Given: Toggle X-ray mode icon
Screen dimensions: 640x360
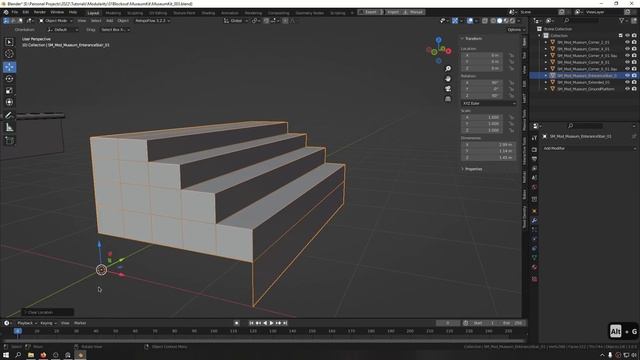Looking at the screenshot, I should point(485,21).
